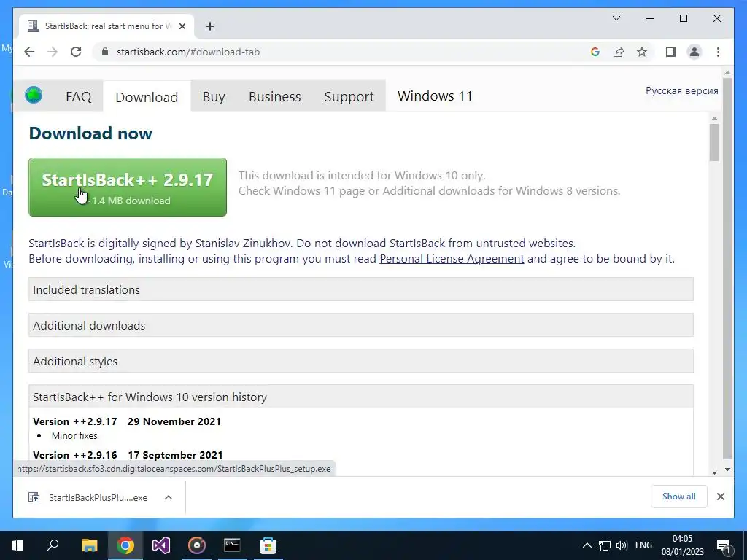This screenshot has height=560, width=747.
Task: Open the Buy tab
Action: pos(214,97)
